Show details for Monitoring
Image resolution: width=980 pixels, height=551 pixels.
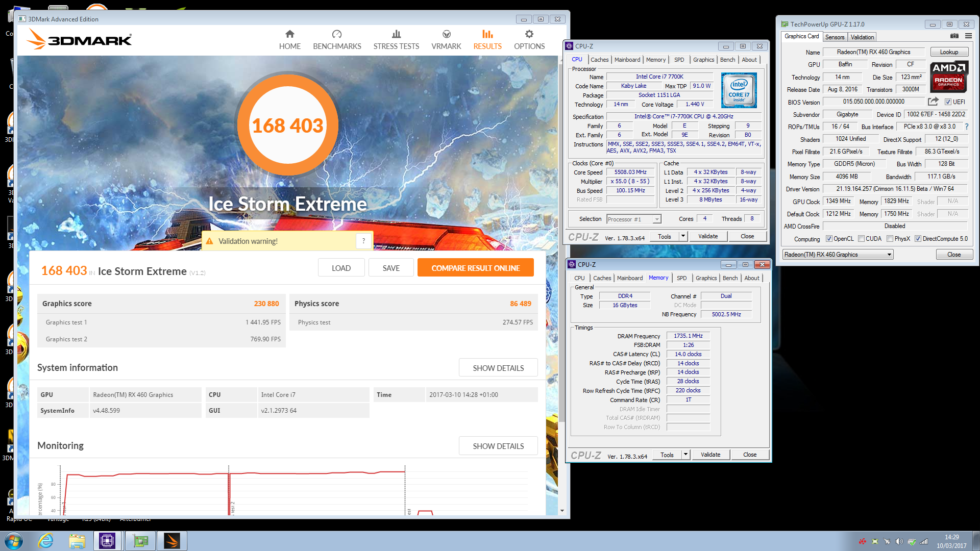pos(498,446)
